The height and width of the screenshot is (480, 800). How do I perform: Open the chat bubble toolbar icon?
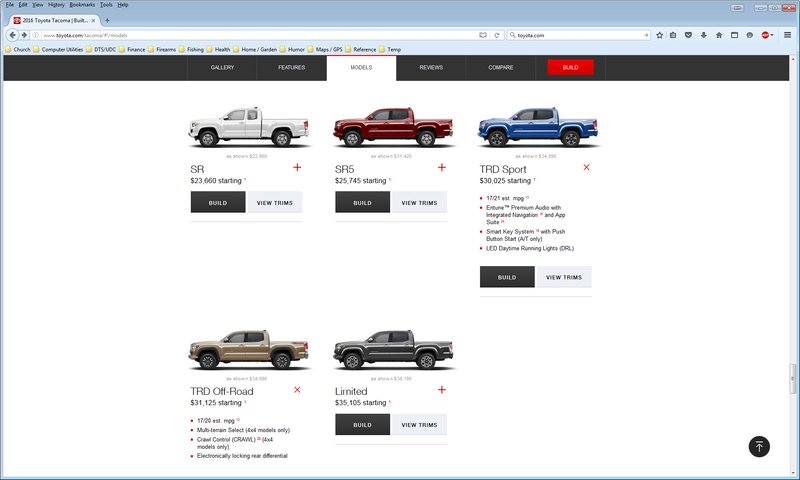pos(749,35)
